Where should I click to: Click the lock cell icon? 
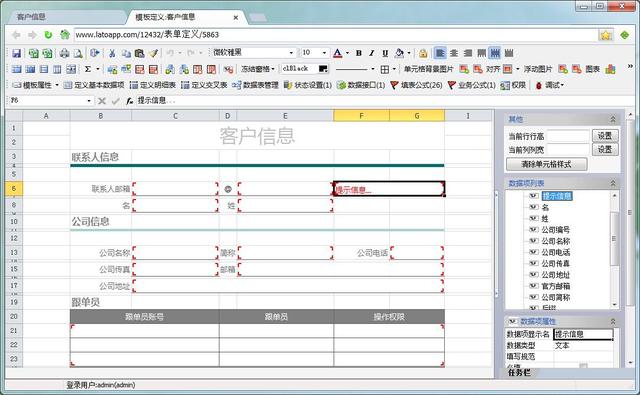click(x=423, y=53)
